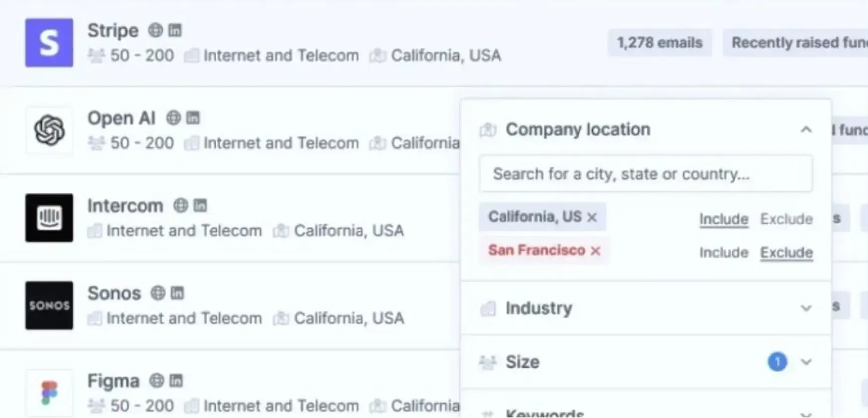
Task: Click the city, state or country search field
Action: click(646, 173)
